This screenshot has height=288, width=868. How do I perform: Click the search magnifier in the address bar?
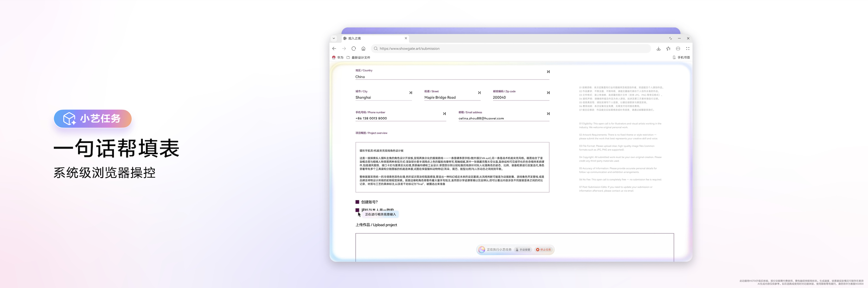pyautogui.click(x=376, y=49)
